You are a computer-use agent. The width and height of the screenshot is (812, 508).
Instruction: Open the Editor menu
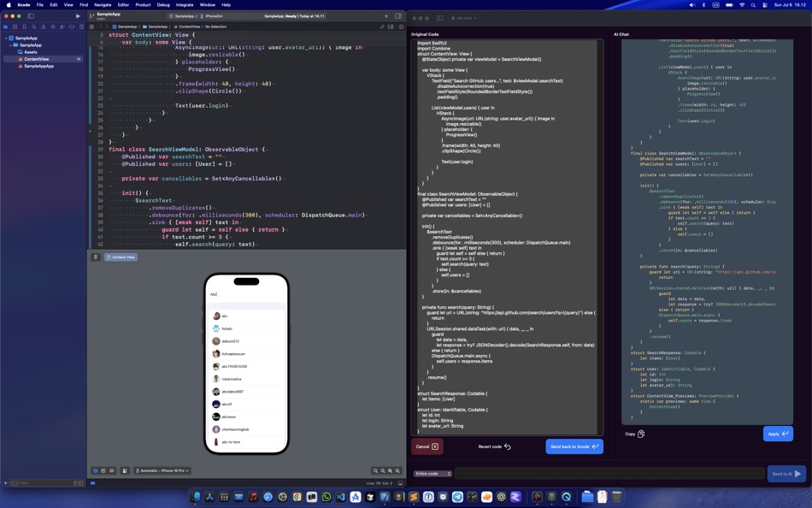(x=123, y=4)
